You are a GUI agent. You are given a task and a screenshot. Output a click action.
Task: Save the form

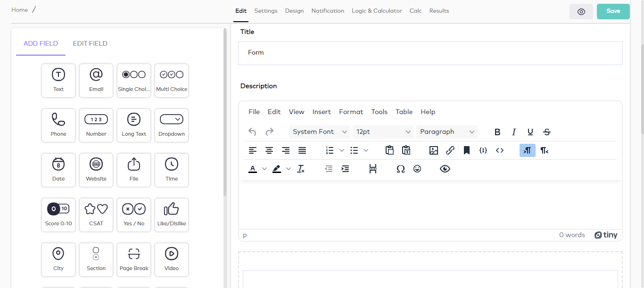pyautogui.click(x=613, y=11)
